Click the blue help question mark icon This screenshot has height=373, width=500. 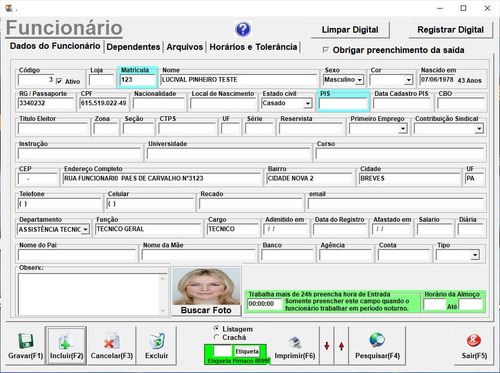click(x=243, y=29)
